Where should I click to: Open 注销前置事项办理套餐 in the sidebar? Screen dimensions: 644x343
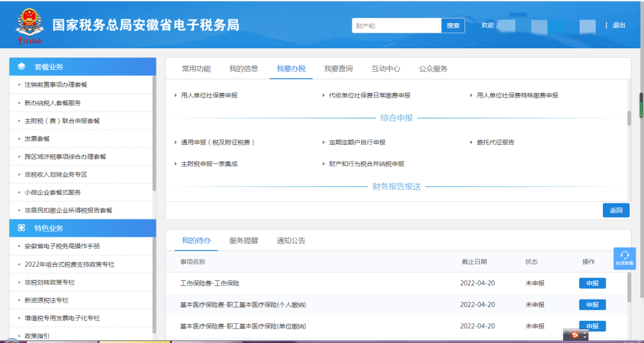[x=55, y=85]
